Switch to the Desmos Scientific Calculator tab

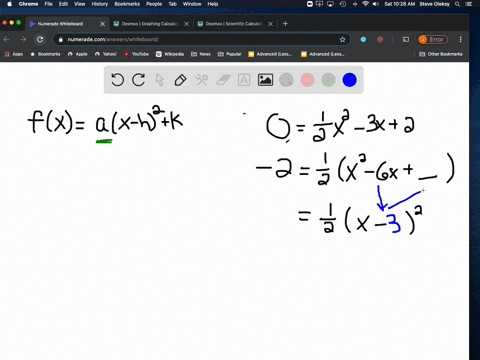tap(234, 24)
